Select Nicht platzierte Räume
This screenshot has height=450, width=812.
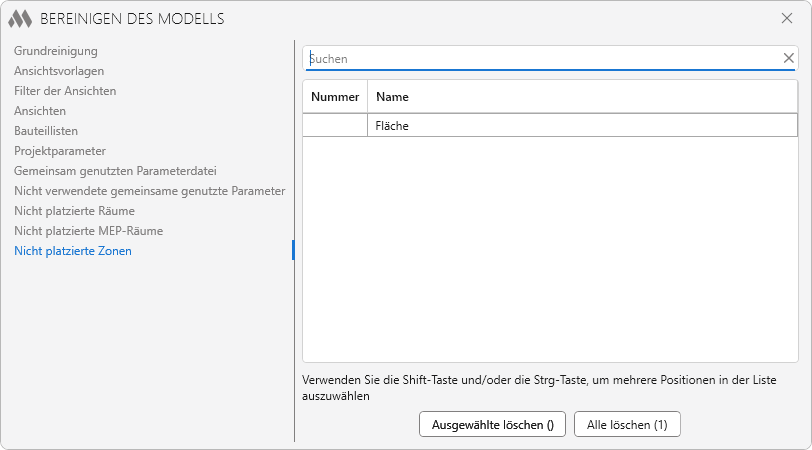pyautogui.click(x=74, y=211)
